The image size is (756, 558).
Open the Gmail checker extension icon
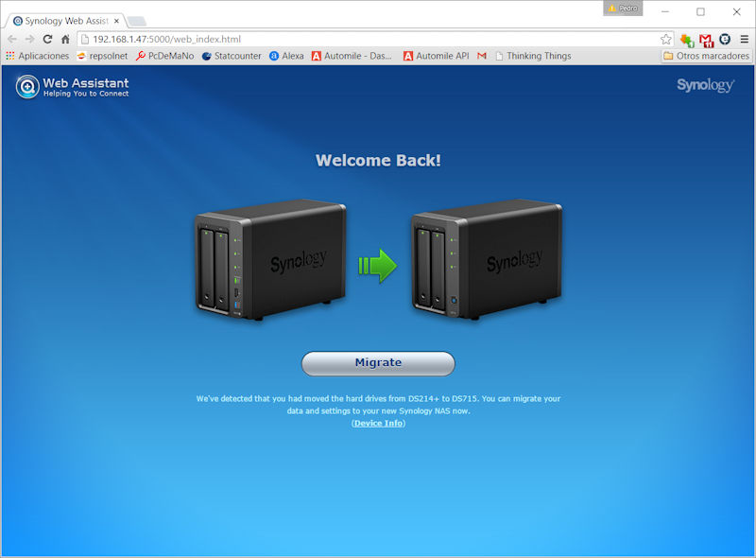(x=706, y=41)
